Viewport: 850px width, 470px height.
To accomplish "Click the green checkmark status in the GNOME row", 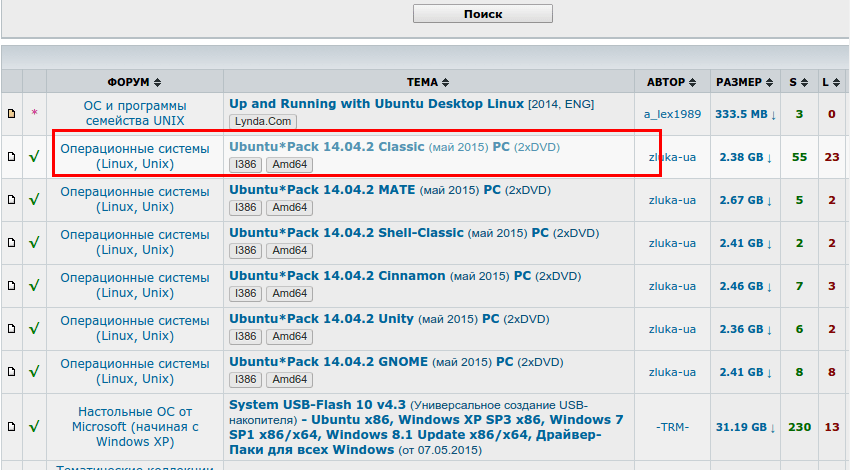I will pos(34,371).
